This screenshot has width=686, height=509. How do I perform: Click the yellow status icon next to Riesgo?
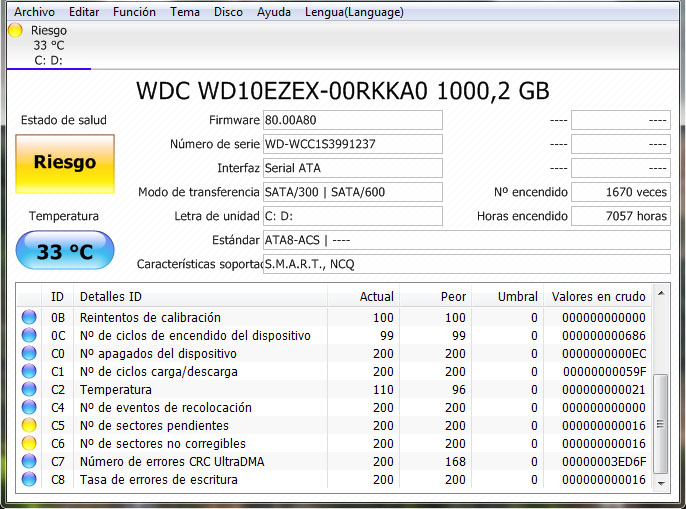coord(15,30)
